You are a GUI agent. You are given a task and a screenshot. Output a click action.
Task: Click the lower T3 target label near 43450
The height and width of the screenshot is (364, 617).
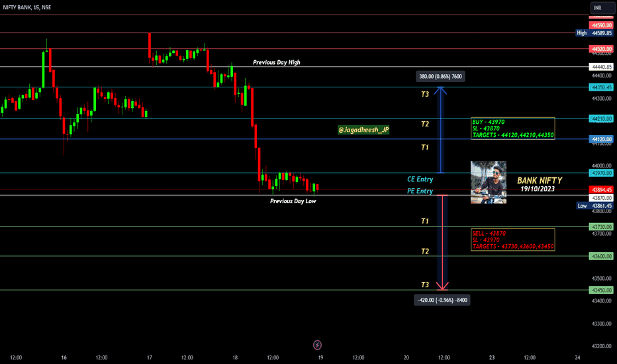point(425,285)
